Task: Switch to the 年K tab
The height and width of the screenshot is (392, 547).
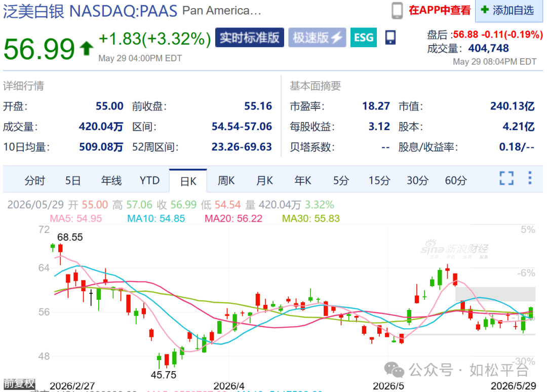Action: [x=302, y=181]
